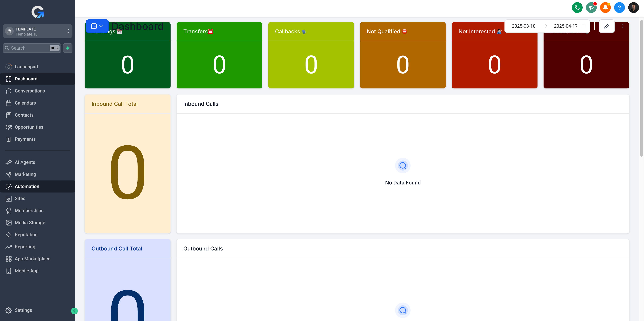Image resolution: width=644 pixels, height=321 pixels.
Task: Open Memberships in the sidebar
Action: 38,211
